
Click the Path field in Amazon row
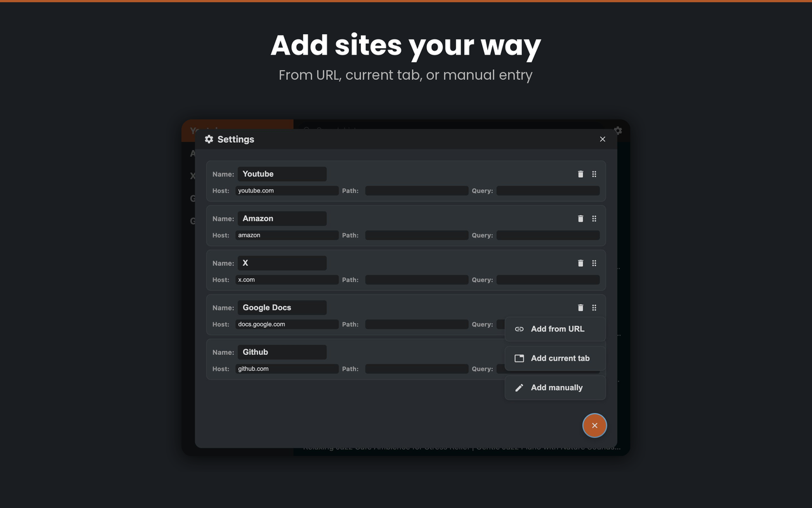click(417, 235)
